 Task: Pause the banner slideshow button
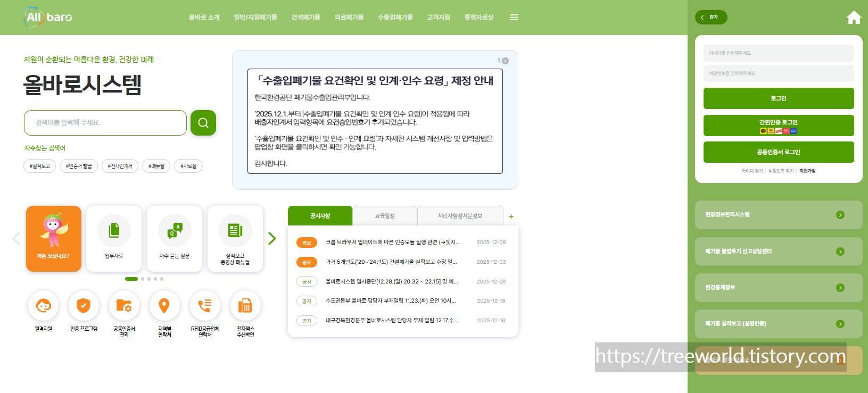click(x=506, y=61)
